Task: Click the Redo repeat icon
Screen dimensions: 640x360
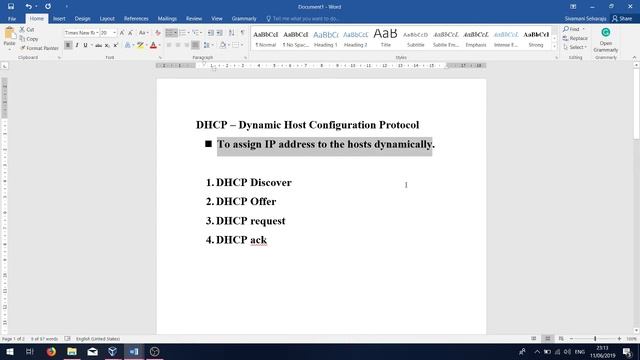Action: click(48, 7)
